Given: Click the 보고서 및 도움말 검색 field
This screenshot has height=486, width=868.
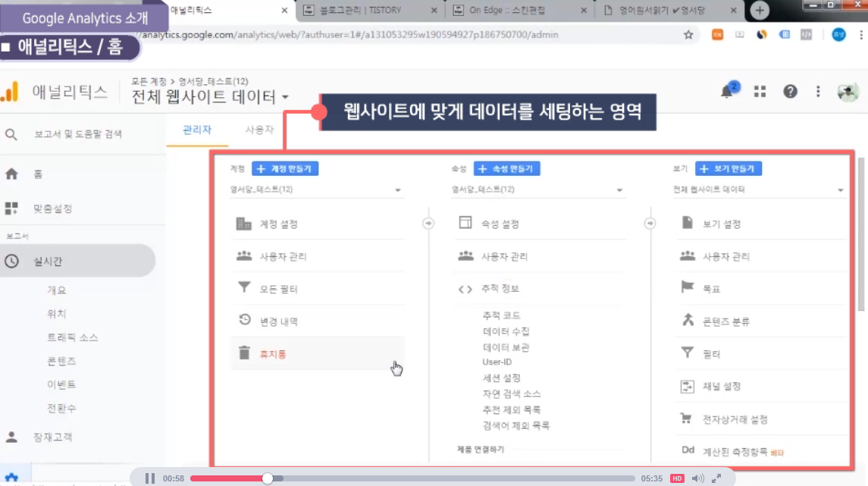Looking at the screenshot, I should (x=78, y=134).
